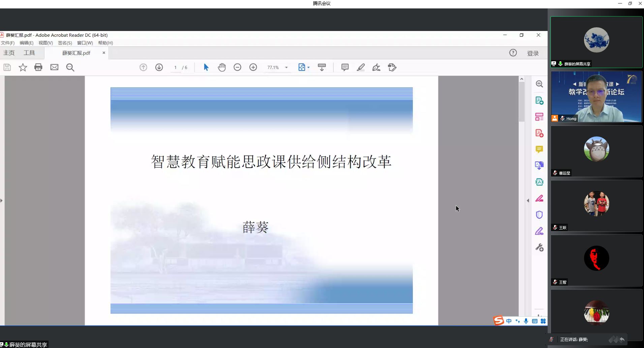
Task: Expand the left navigation pane
Action: click(x=2, y=200)
